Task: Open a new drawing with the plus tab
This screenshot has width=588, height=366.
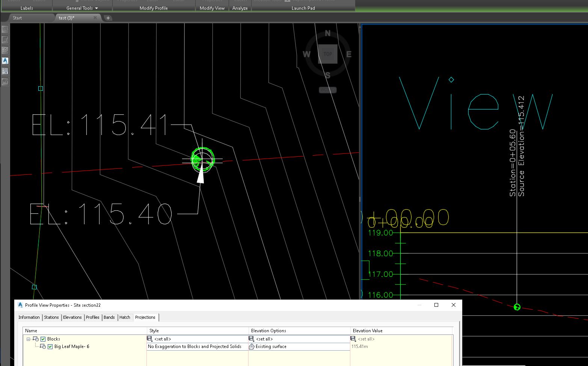Action: click(108, 18)
